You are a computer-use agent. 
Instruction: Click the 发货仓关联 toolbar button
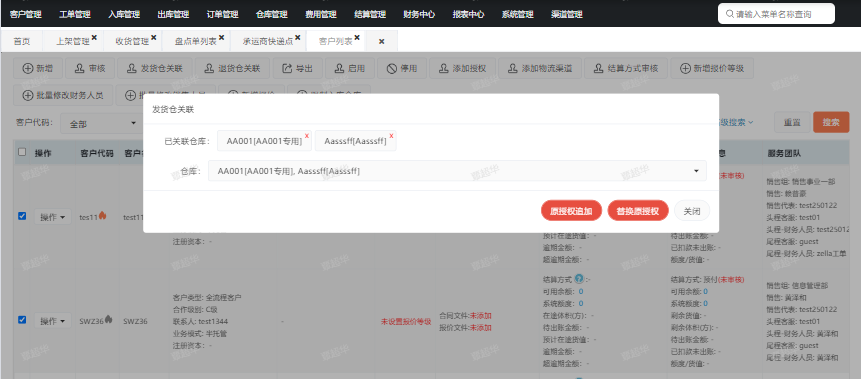tap(155, 69)
